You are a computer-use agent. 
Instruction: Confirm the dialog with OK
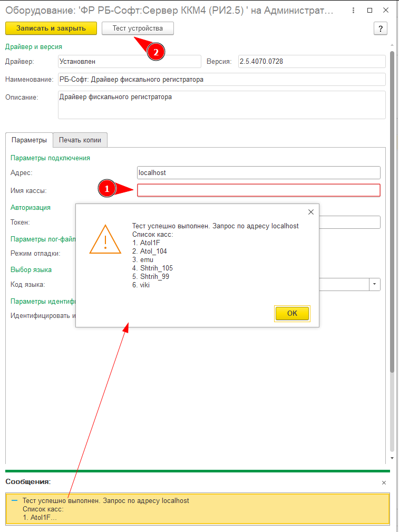tap(292, 313)
